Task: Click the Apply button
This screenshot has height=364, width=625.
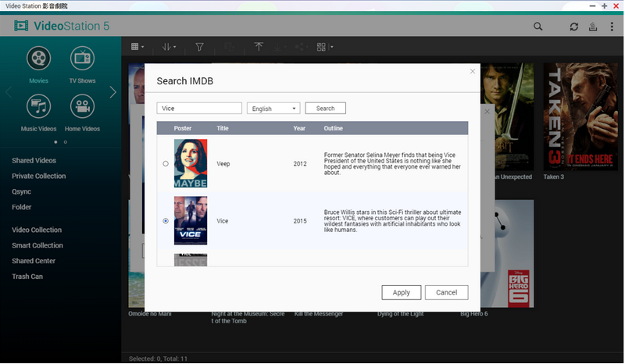Action: coord(401,292)
